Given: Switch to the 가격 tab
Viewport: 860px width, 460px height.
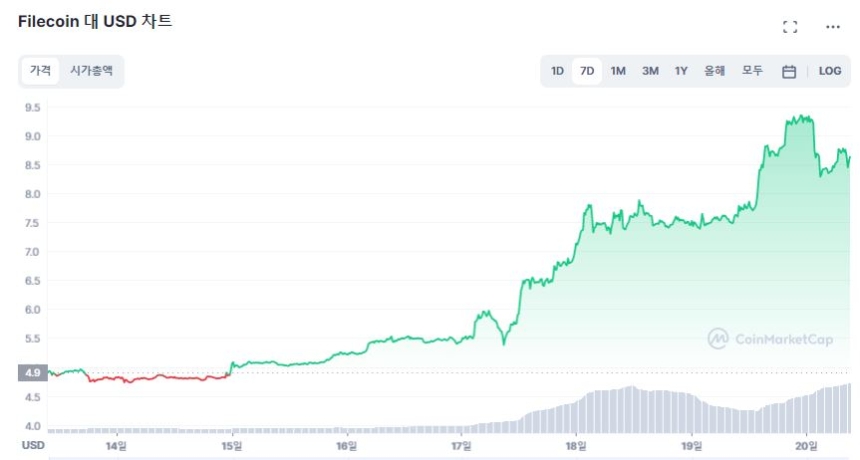Looking at the screenshot, I should [40, 71].
